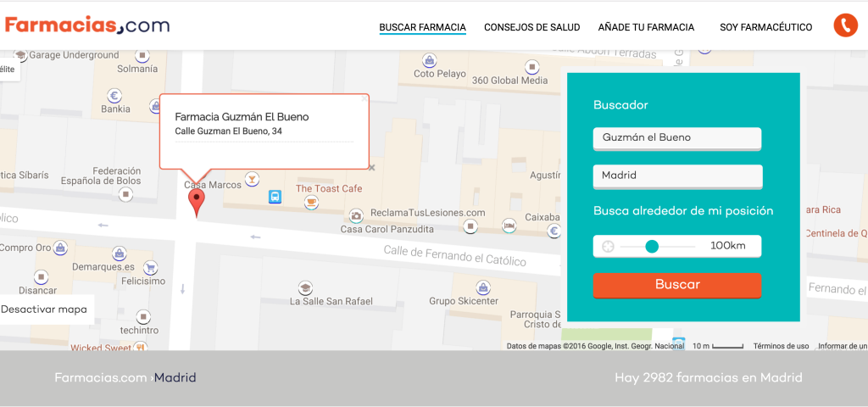Click the Casa Marcos cocktail glass icon
868x407 pixels.
pyautogui.click(x=253, y=178)
